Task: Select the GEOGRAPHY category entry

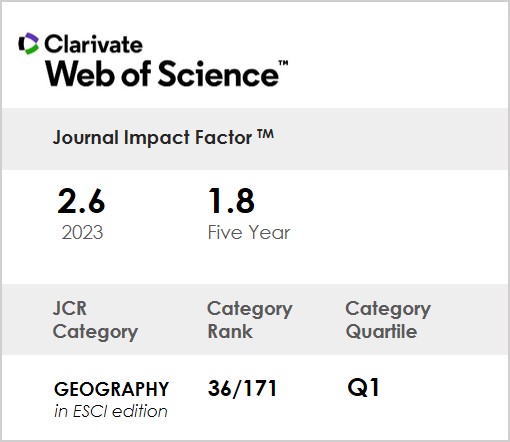Action: (111, 389)
